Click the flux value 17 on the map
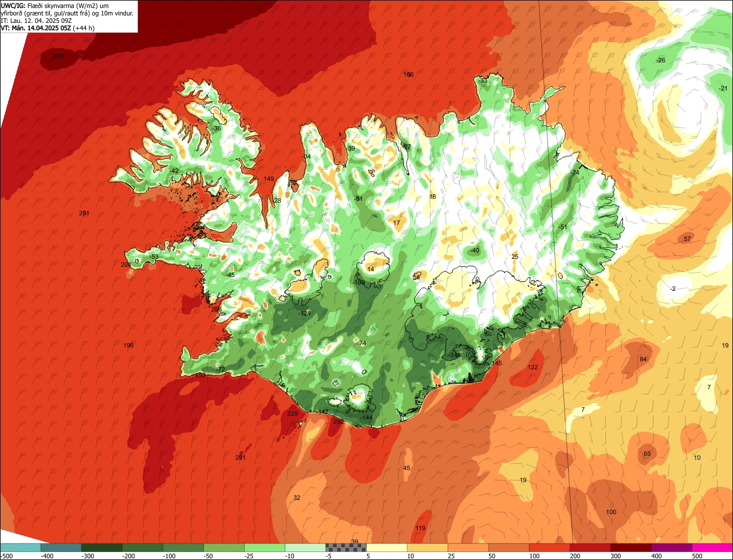The image size is (733, 560). (x=397, y=223)
